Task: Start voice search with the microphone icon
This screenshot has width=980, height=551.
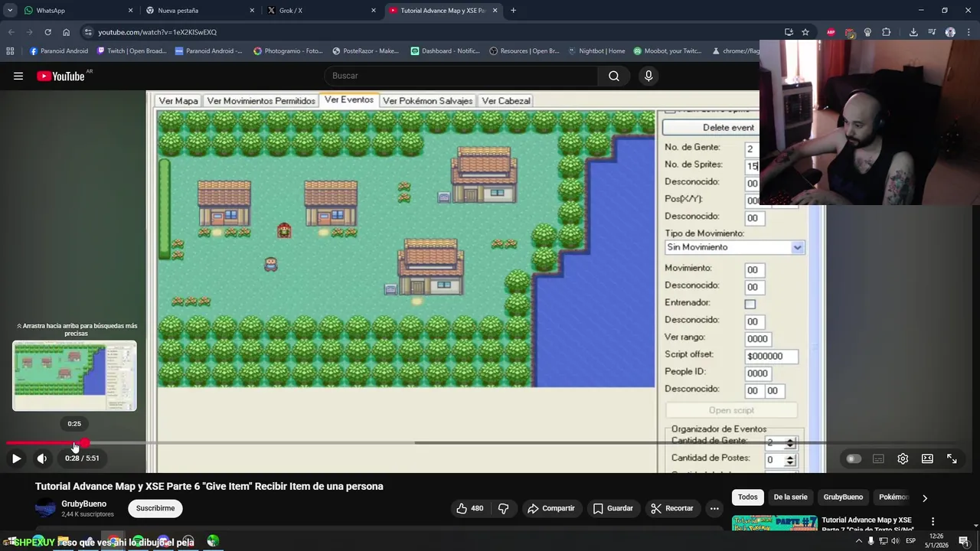Action: (x=648, y=76)
